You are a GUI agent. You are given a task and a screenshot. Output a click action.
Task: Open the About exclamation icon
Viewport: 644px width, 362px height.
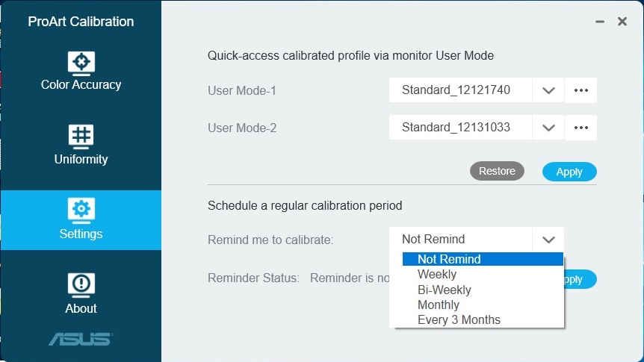[81, 285]
